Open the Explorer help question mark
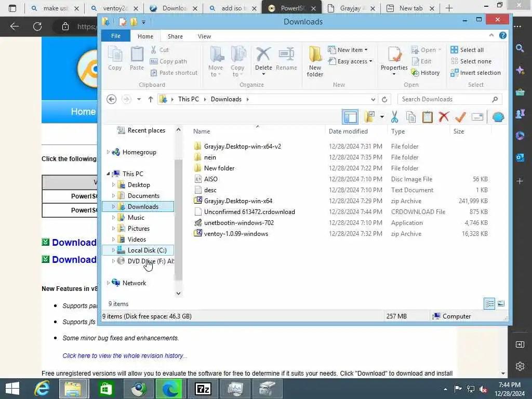The image size is (532, 399). click(x=503, y=35)
